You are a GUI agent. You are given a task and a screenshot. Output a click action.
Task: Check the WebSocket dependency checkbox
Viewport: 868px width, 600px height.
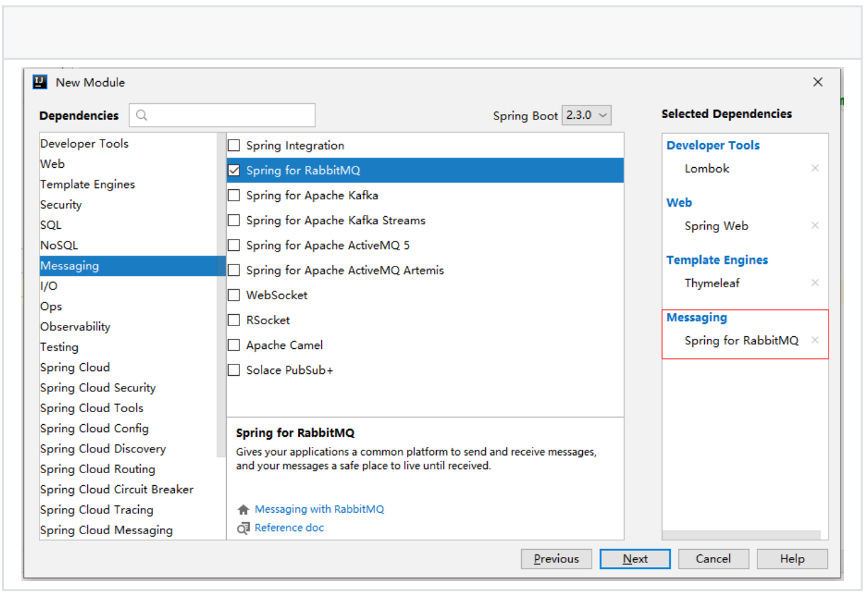point(234,295)
